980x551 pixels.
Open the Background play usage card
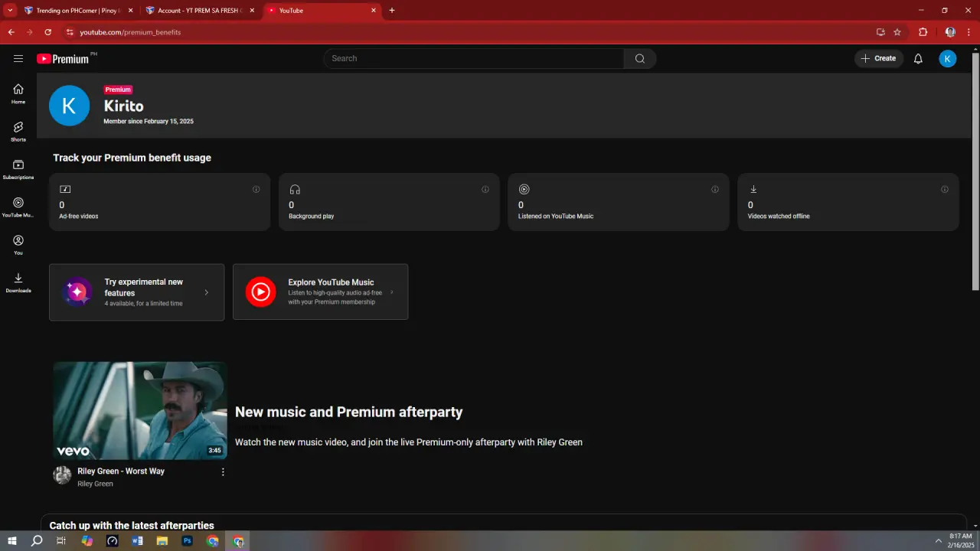point(389,202)
